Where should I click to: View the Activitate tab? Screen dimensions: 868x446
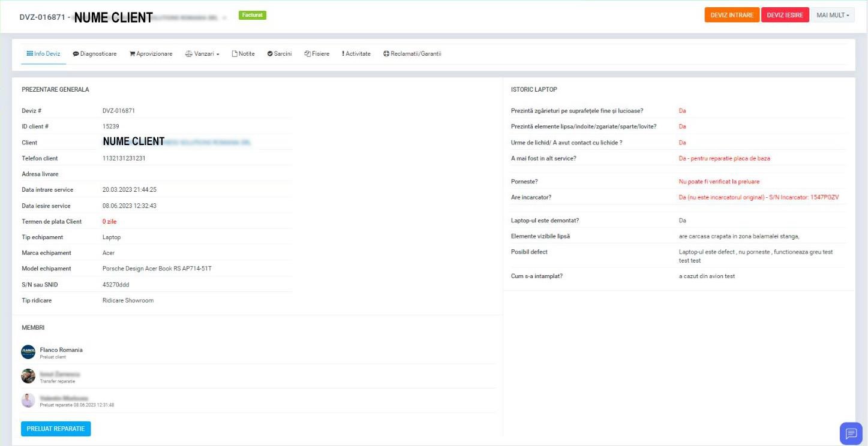click(x=356, y=54)
